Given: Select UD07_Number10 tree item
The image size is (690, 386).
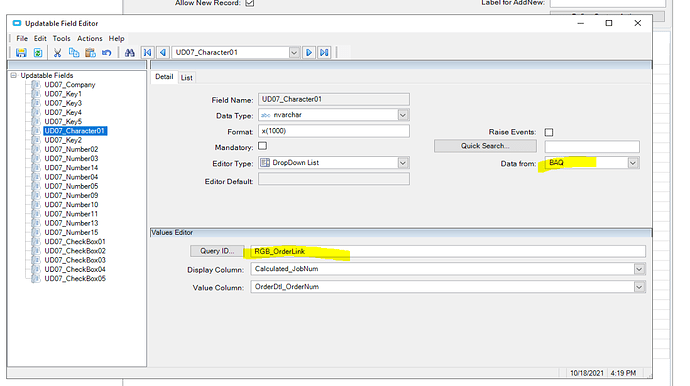Looking at the screenshot, I should point(71,205).
